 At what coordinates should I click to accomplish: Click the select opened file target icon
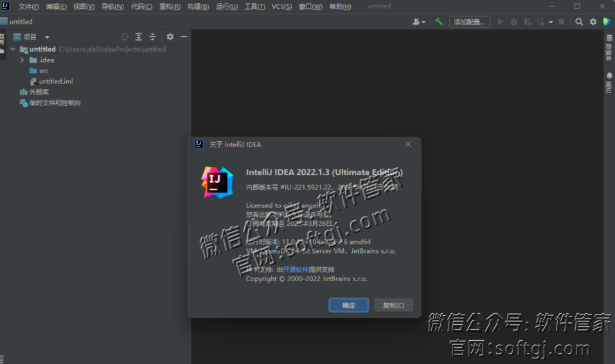[x=125, y=37]
